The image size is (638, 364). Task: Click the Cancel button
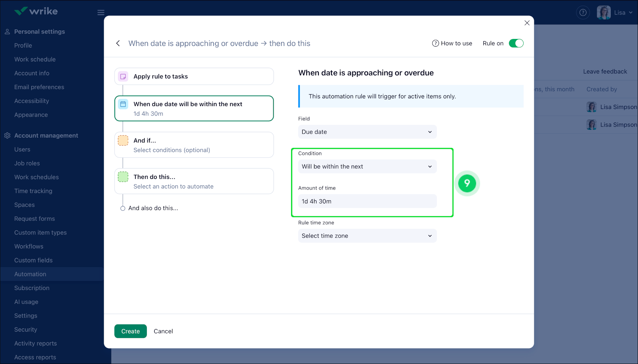[163, 331]
